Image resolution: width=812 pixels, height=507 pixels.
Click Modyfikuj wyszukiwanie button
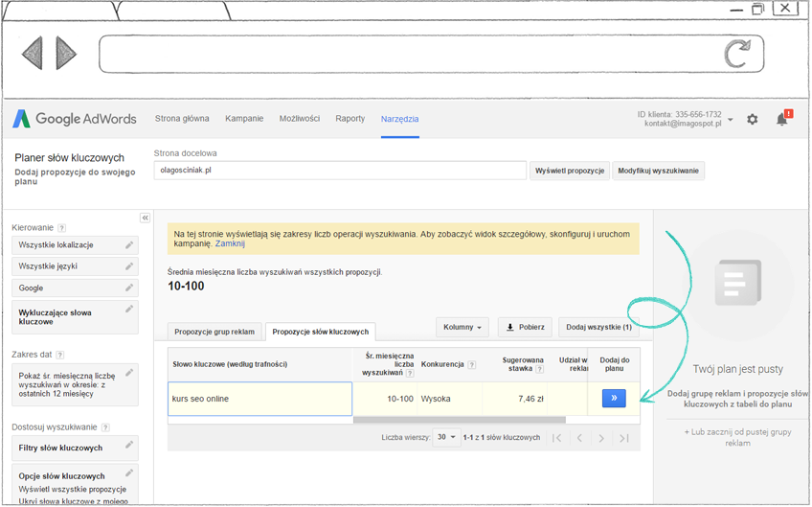tap(658, 171)
